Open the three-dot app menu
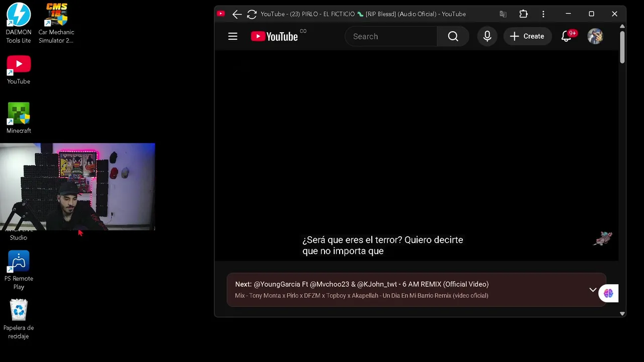The width and height of the screenshot is (644, 362). (x=543, y=14)
